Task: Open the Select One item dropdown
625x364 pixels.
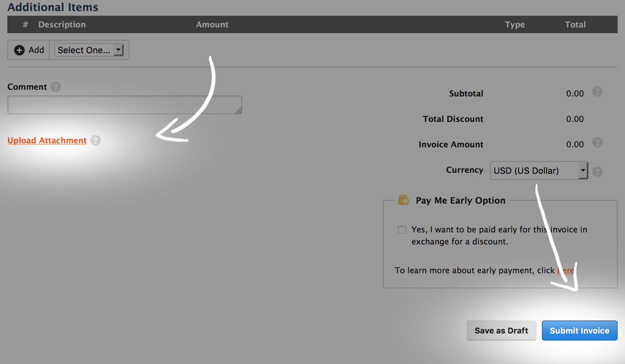Action: click(x=89, y=50)
